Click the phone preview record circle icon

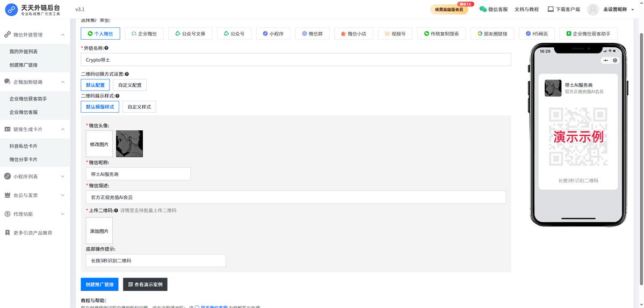[615, 60]
